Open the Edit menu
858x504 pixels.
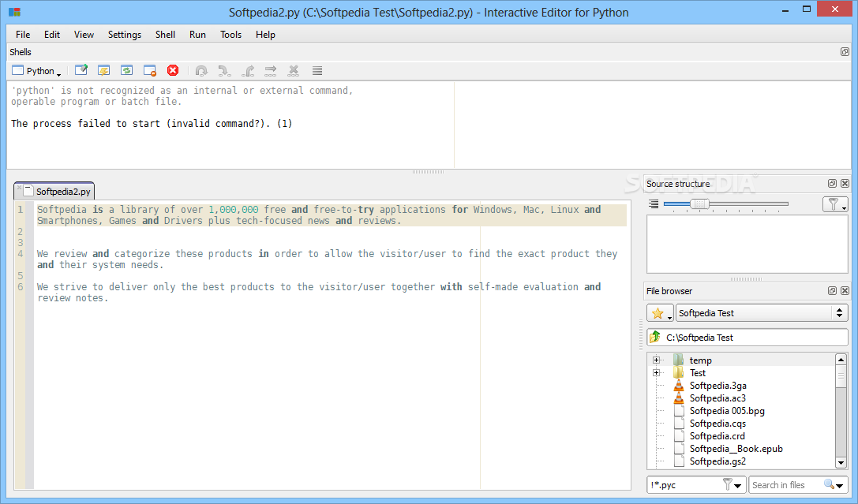tap(52, 35)
